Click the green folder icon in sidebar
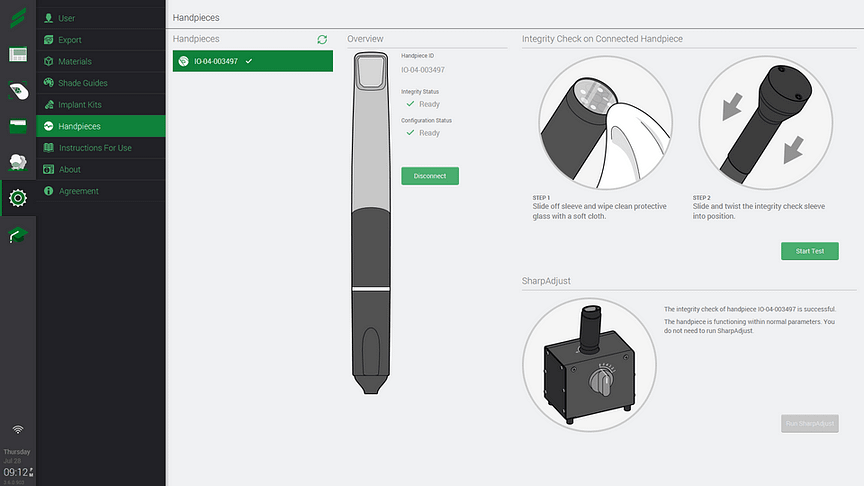Screen dimensions: 864x486 pyautogui.click(x=18, y=126)
